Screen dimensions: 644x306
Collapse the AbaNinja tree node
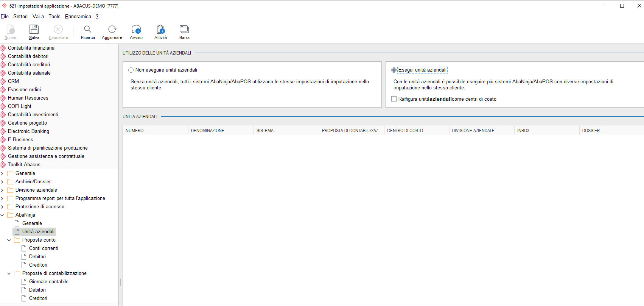(x=2, y=215)
